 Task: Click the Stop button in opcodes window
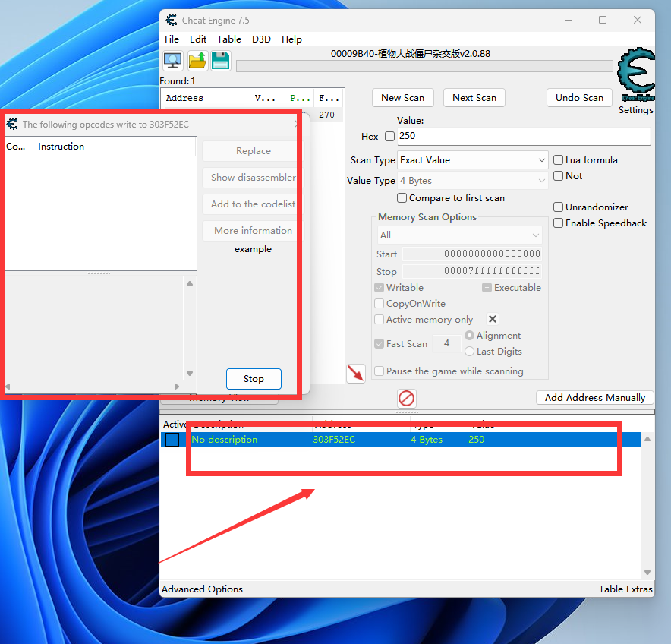(x=254, y=379)
